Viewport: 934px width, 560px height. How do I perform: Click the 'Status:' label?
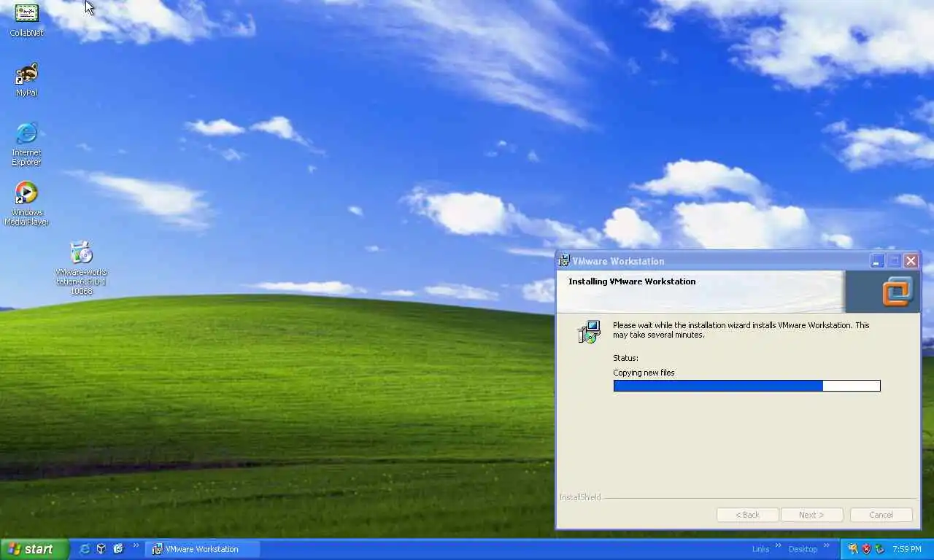625,358
